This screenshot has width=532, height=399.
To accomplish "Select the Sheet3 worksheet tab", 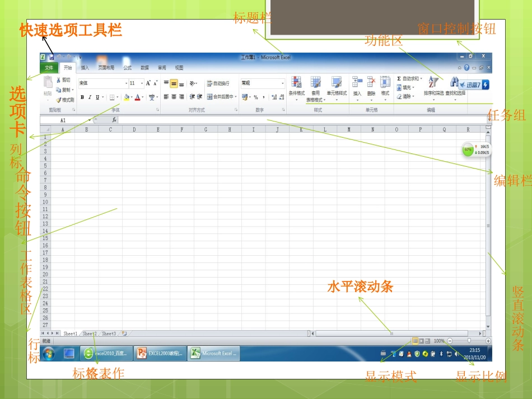I will 109,334.
